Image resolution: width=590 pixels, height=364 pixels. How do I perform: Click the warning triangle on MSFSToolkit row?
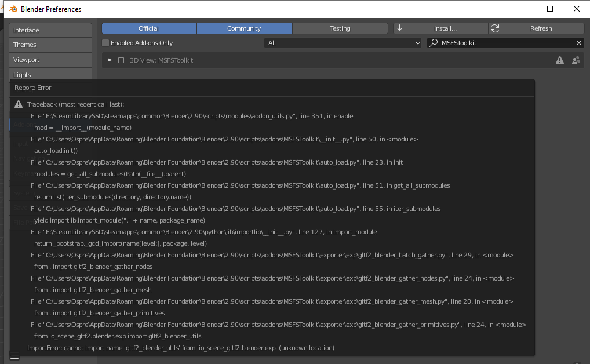pos(560,60)
